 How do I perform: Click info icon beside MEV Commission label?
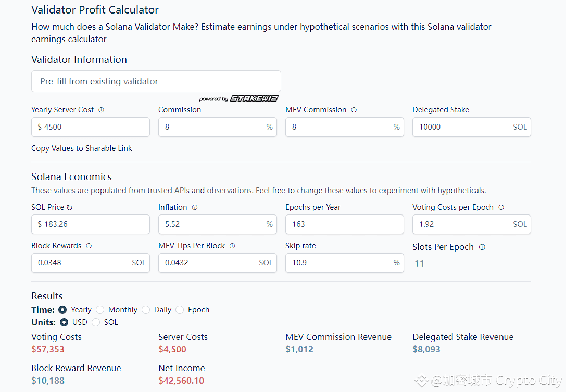pyautogui.click(x=354, y=110)
